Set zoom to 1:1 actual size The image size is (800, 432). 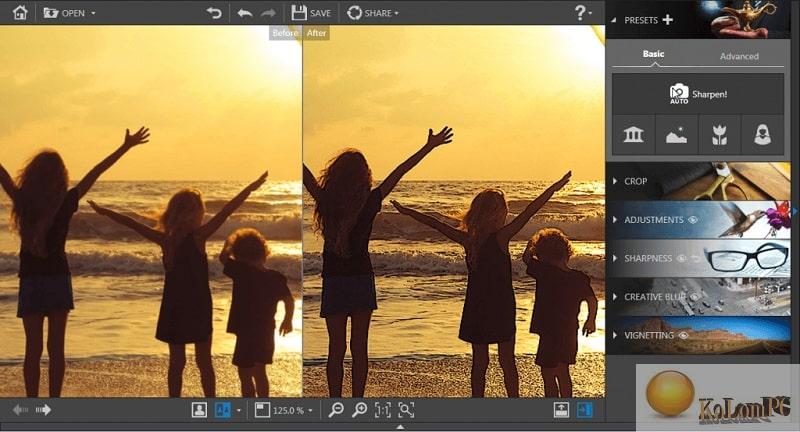(383, 410)
